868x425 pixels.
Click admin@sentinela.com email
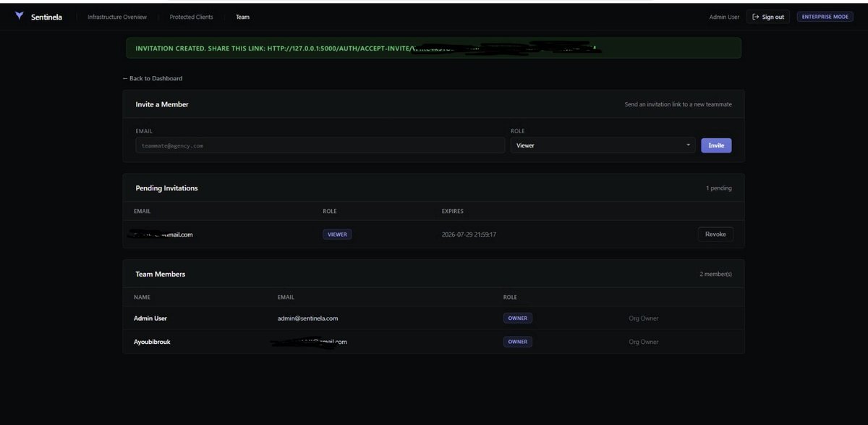(307, 318)
